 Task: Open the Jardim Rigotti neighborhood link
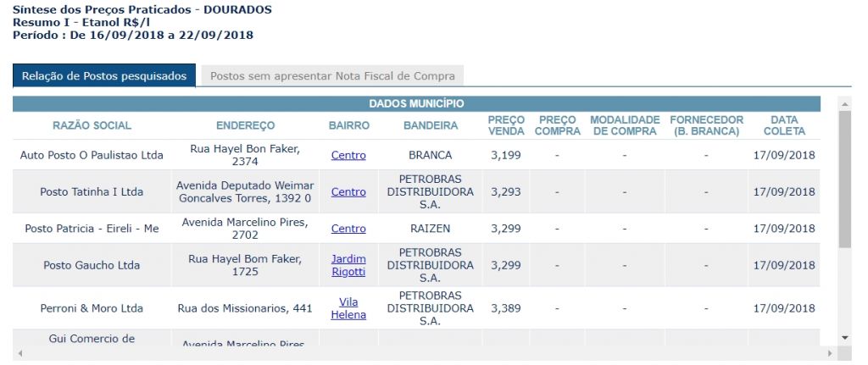click(348, 265)
